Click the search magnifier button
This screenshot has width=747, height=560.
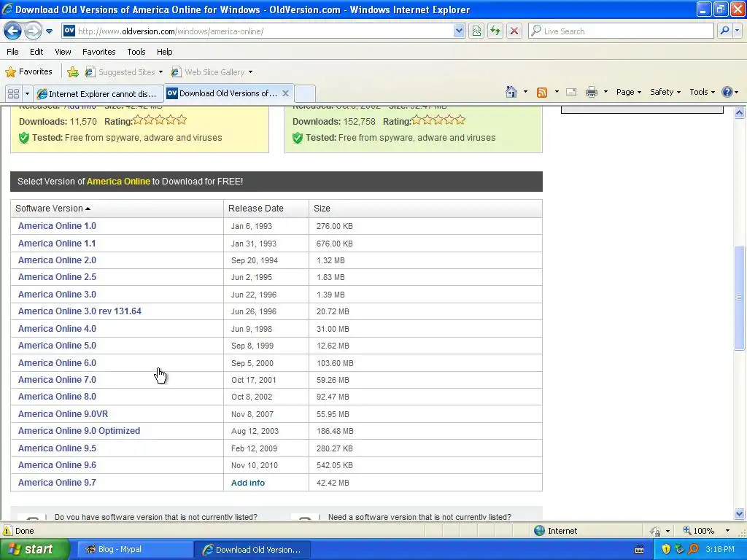pyautogui.click(x=724, y=31)
